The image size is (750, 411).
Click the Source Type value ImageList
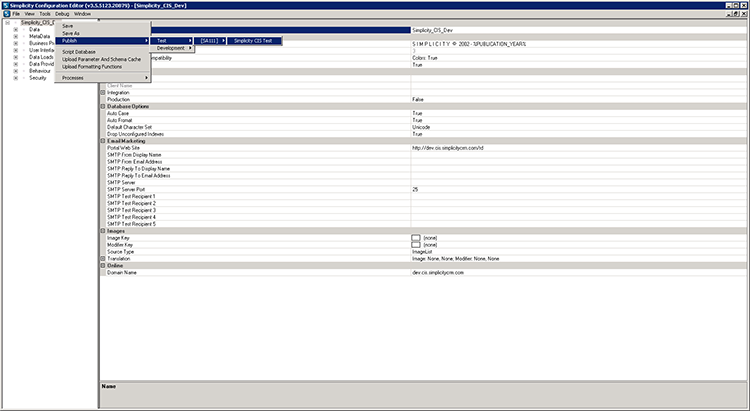422,252
